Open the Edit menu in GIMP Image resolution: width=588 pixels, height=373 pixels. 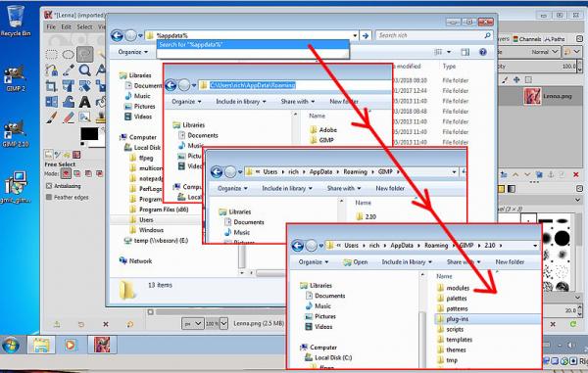[66, 27]
